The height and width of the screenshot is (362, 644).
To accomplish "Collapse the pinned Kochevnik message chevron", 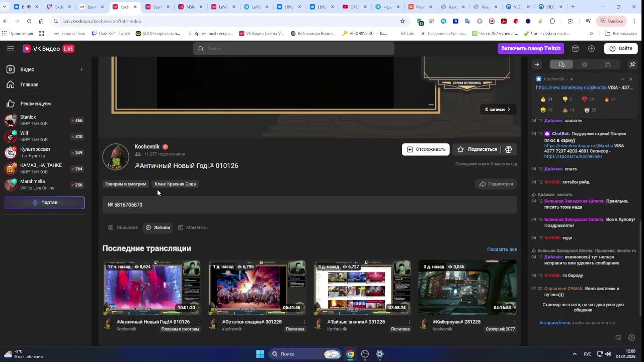I will 622,79.
